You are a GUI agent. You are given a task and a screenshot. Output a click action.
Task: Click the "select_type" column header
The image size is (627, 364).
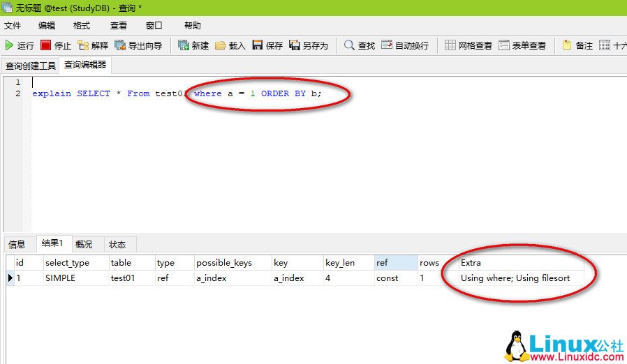(x=76, y=262)
